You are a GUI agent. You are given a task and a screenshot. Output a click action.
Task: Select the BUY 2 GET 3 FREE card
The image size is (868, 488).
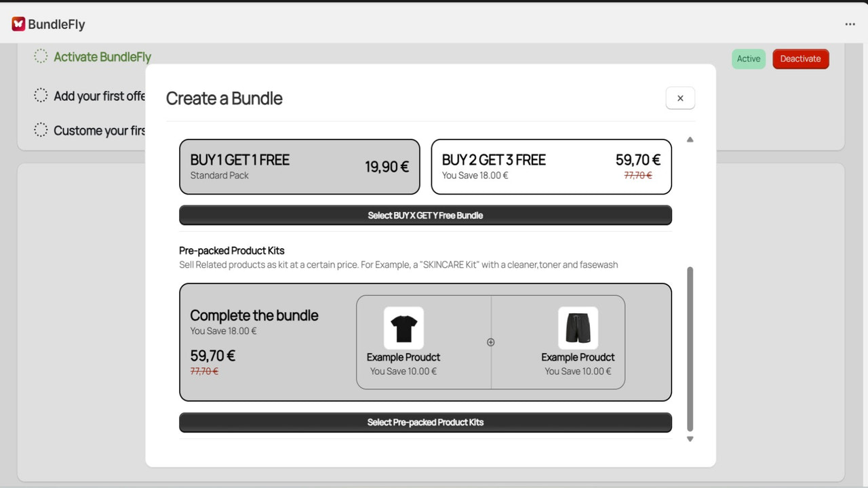coord(551,167)
